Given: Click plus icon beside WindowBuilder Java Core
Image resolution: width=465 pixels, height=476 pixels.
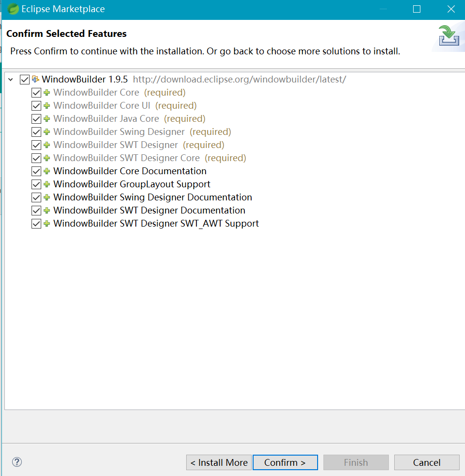Looking at the screenshot, I should pyautogui.click(x=47, y=119).
